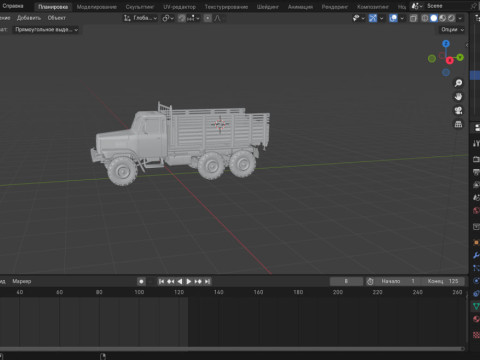Open the UV-редактор workspace tab
The height and width of the screenshot is (360, 480).
tap(179, 7)
